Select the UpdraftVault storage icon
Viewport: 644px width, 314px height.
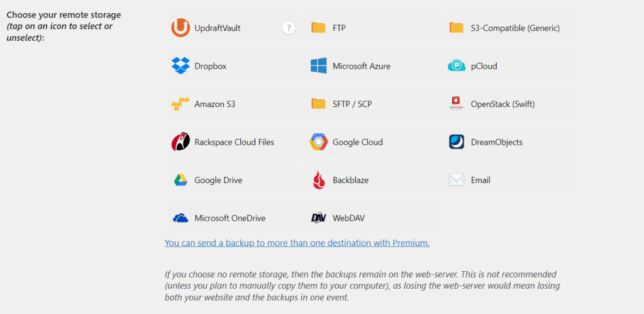click(180, 28)
